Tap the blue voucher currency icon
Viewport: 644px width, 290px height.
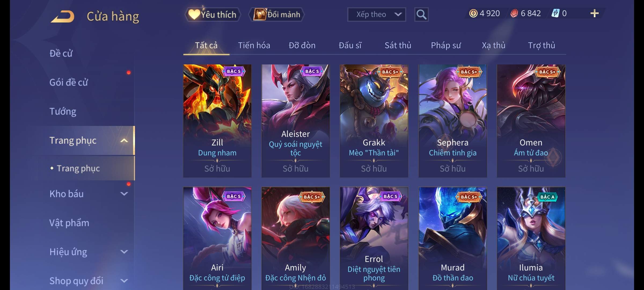click(x=555, y=13)
